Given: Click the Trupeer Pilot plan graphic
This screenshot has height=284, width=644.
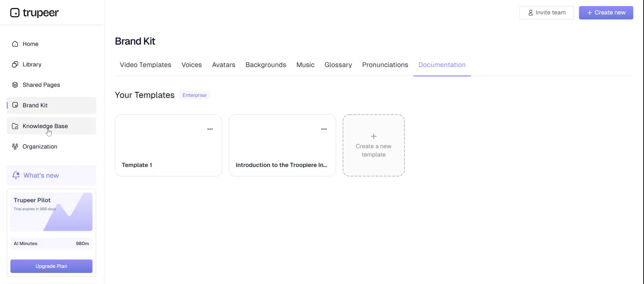Looking at the screenshot, I should (51, 212).
